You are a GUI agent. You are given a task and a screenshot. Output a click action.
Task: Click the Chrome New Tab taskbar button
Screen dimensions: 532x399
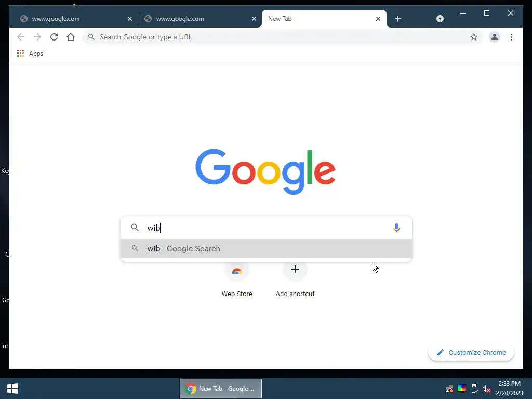click(220, 389)
